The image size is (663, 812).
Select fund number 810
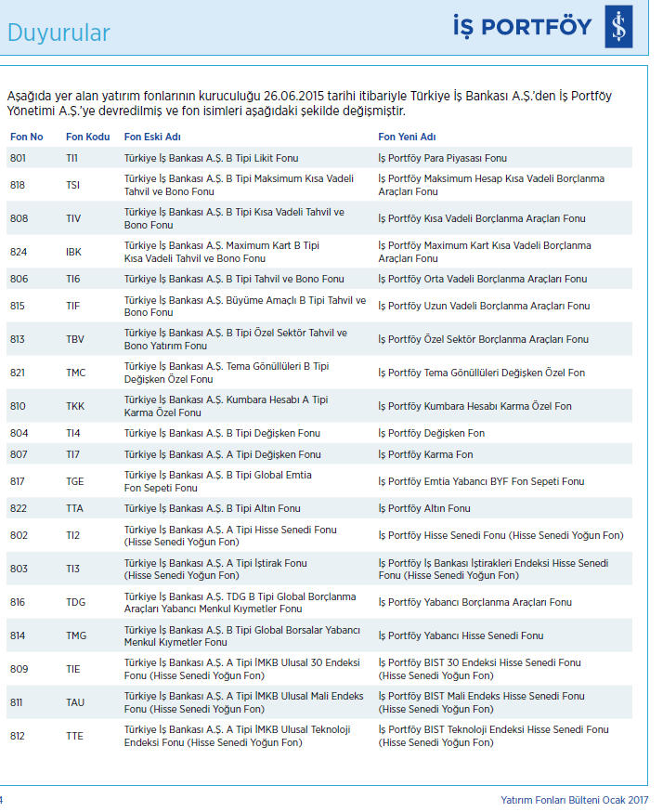[18, 406]
